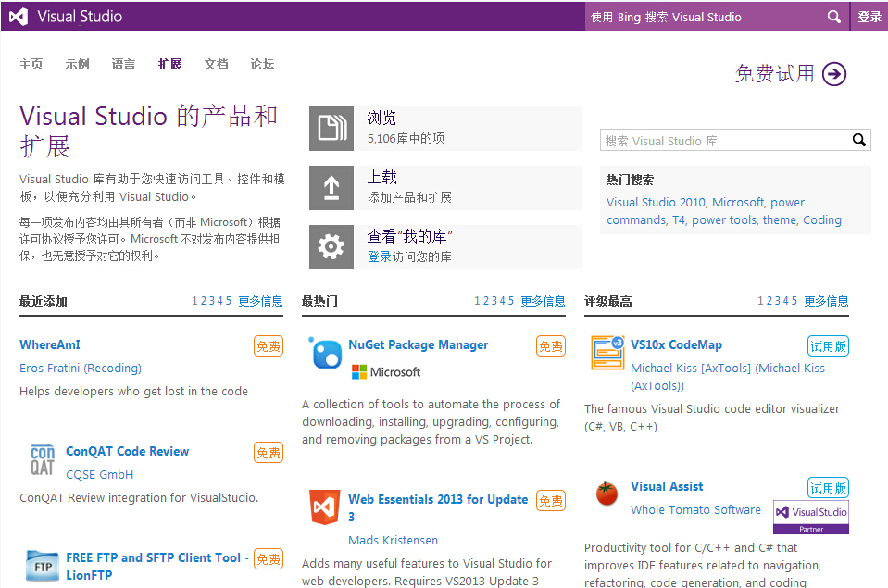888x588 pixels.
Task: Go to page 3 of 最热门
Action: coord(494,301)
